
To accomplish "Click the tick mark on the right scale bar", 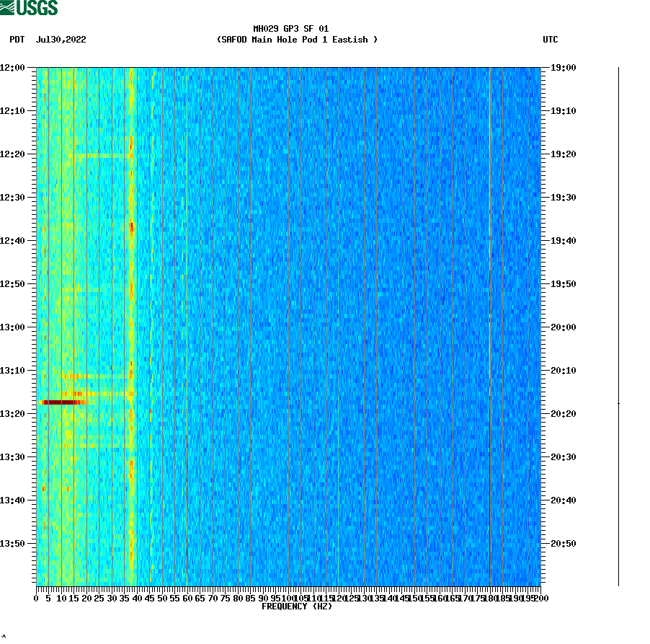I will pyautogui.click(x=618, y=403).
